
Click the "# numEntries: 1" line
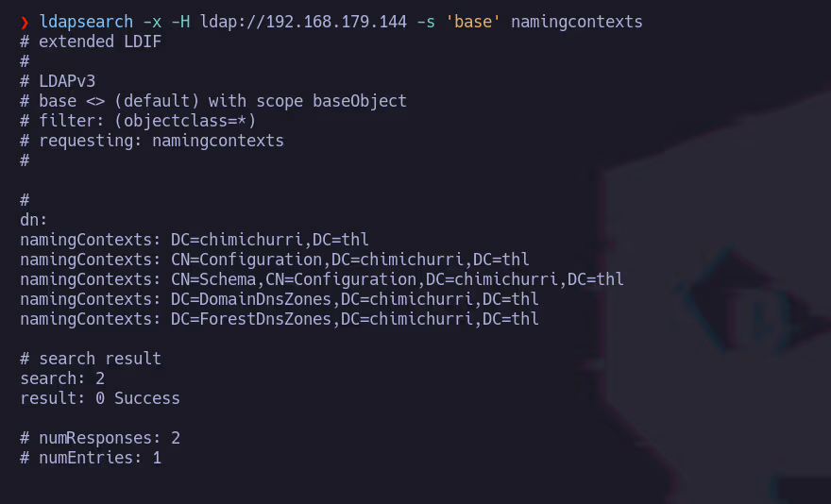click(x=91, y=458)
